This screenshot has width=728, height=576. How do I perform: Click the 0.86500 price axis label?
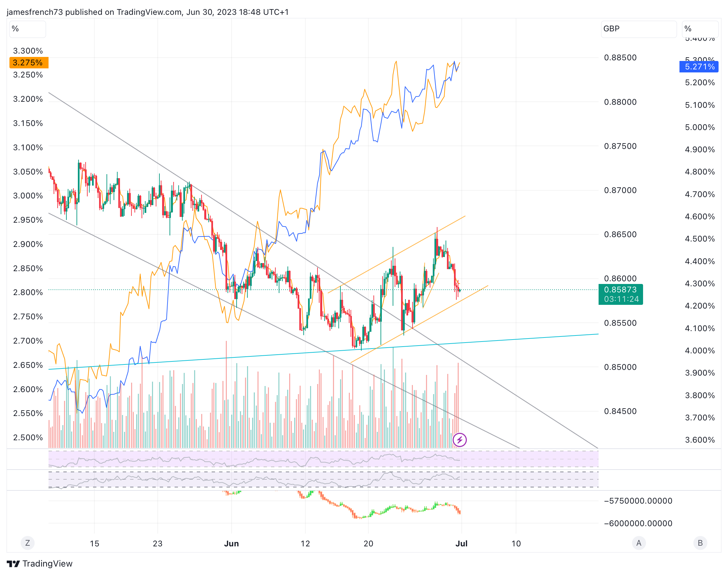click(x=620, y=235)
